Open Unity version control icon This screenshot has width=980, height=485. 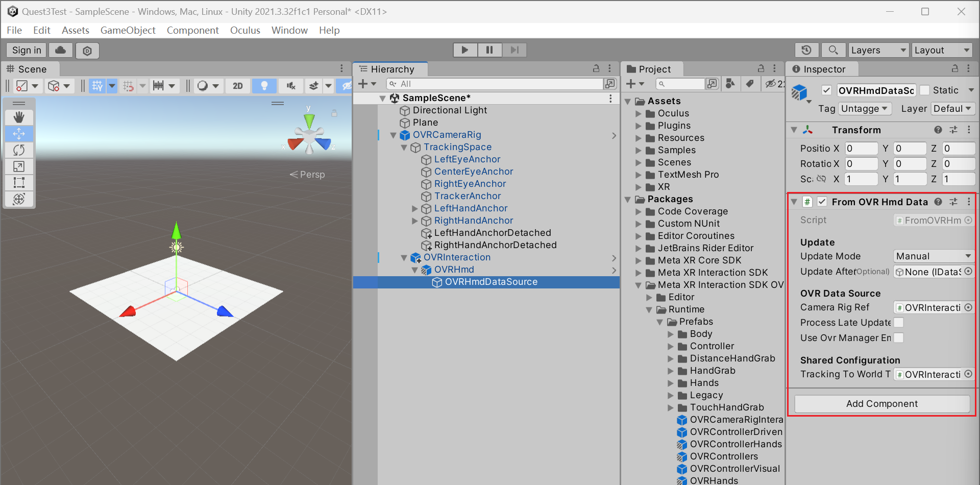(87, 51)
